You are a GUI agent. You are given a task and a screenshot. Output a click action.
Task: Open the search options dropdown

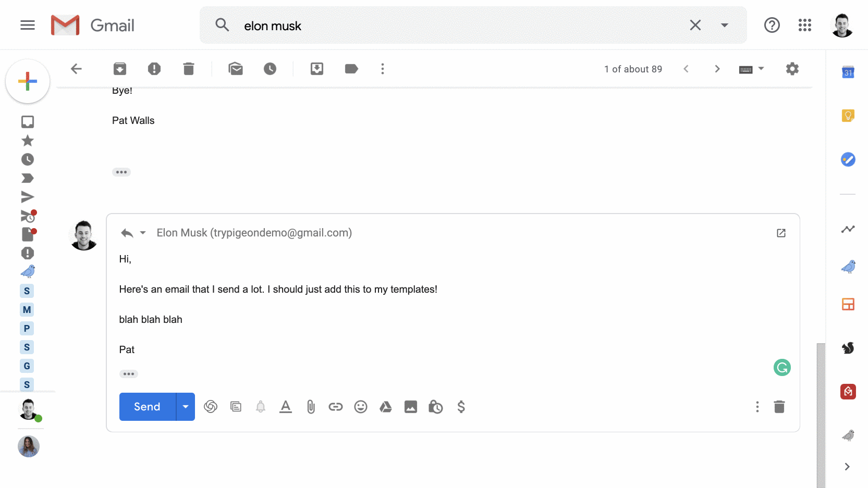(724, 25)
